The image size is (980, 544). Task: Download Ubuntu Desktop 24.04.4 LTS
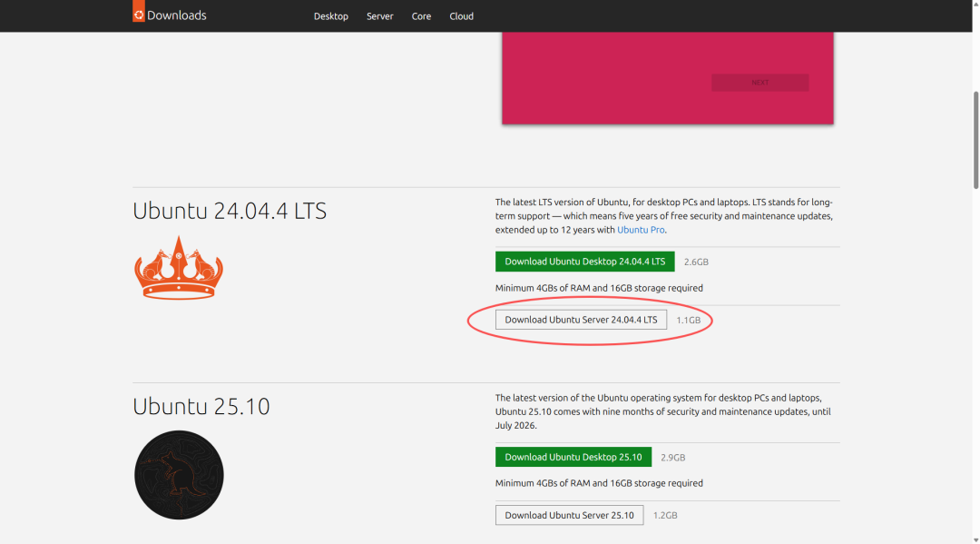point(585,262)
